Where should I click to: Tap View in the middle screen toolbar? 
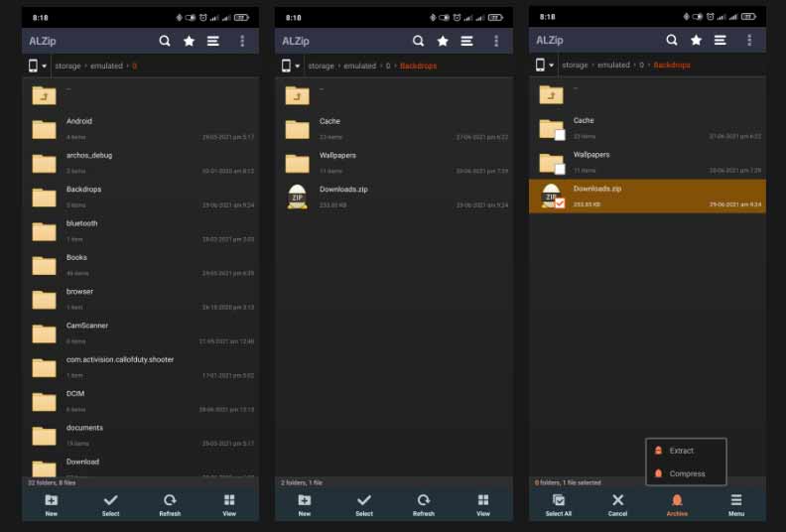482,504
